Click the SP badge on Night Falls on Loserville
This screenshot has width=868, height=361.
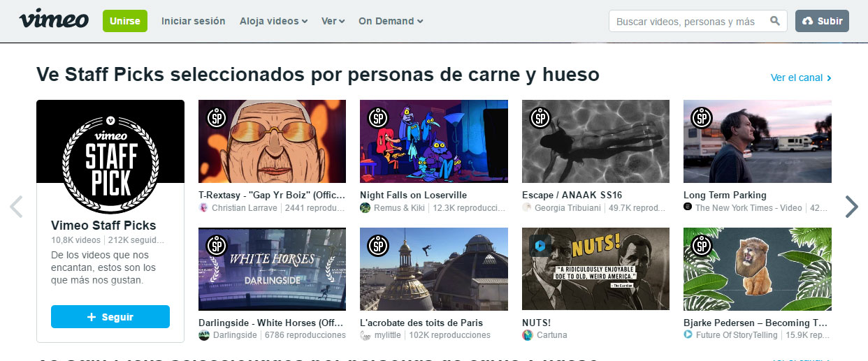click(x=378, y=117)
